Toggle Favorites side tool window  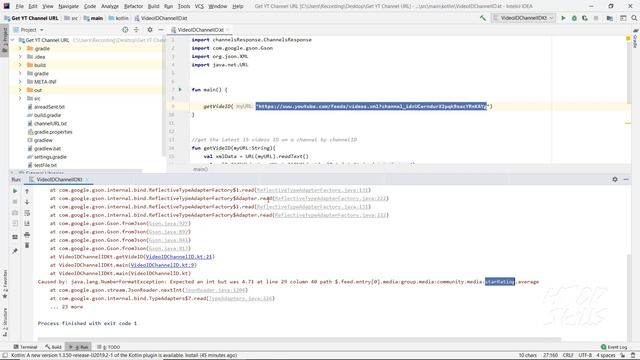(x=5, y=284)
